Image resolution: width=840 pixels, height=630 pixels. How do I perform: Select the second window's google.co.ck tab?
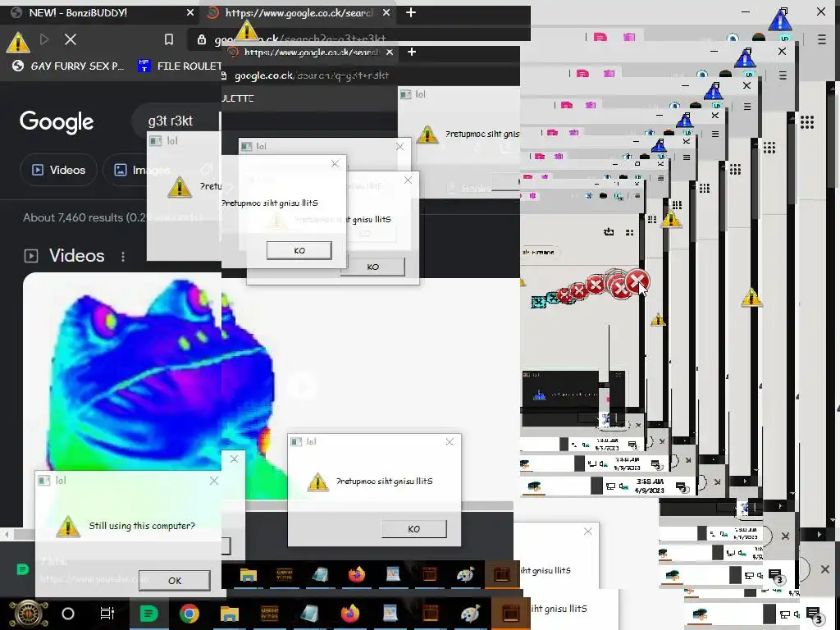[x=311, y=52]
